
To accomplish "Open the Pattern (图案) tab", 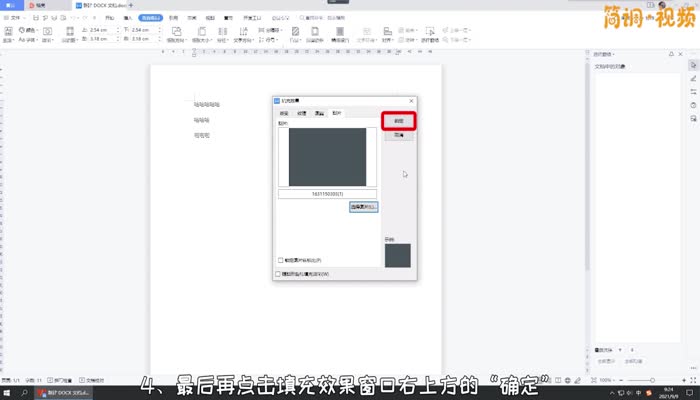I will point(318,113).
